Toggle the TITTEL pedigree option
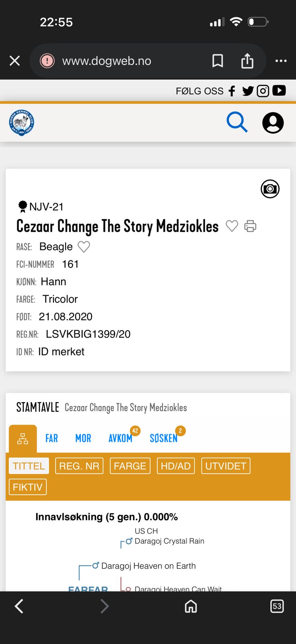Viewport: 296px width, 644px height. click(x=29, y=466)
